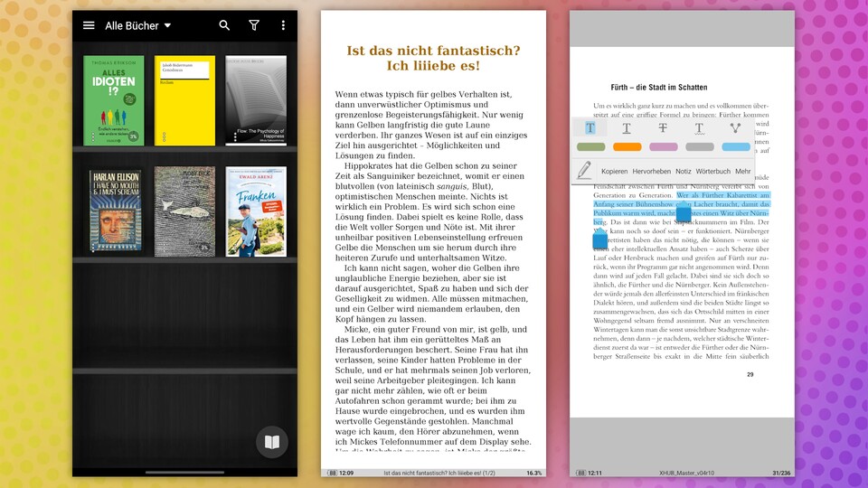This screenshot has width=868, height=488.
Task: Tap Mehr in selection popup
Action: 743,172
